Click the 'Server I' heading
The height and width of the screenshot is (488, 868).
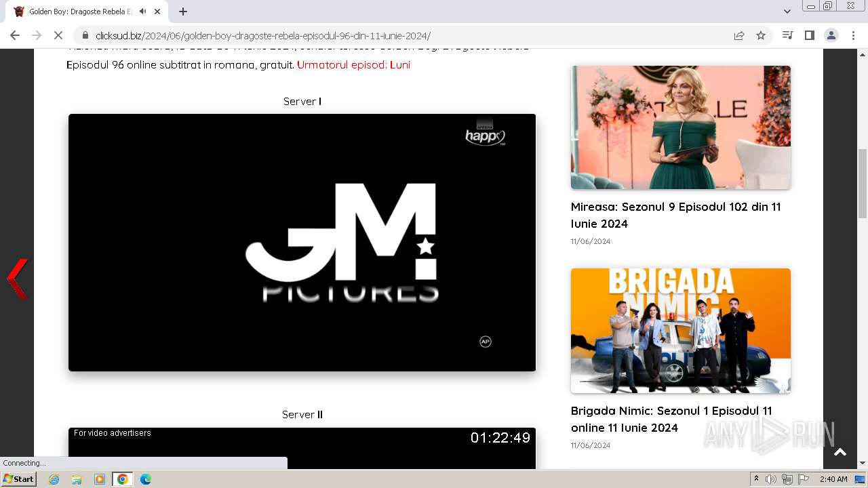(x=302, y=101)
